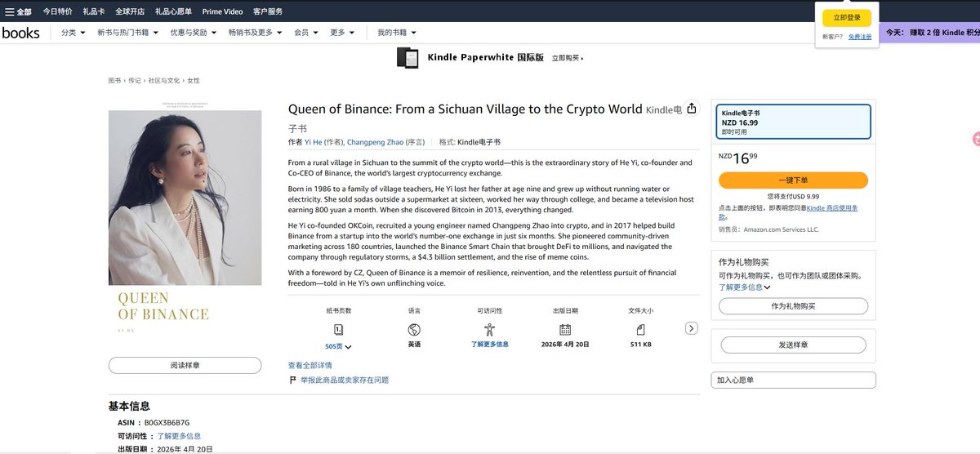Click the 免费注册 link
The width and height of the screenshot is (980, 454).
[860, 37]
